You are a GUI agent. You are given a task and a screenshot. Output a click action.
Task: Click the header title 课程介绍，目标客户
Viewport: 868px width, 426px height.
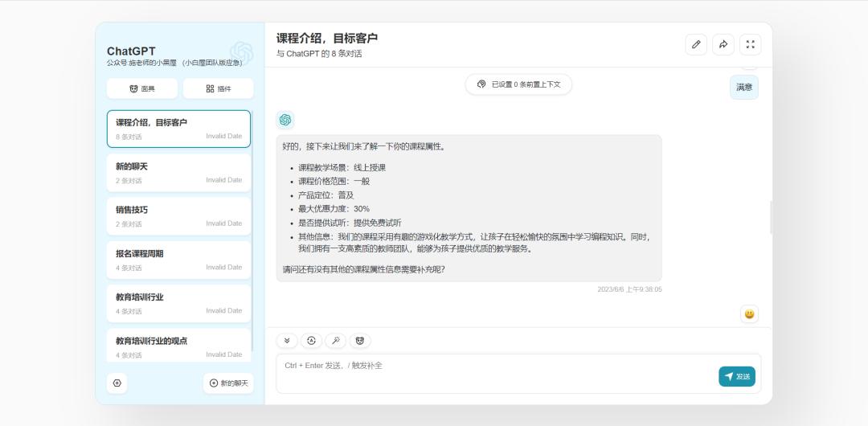point(326,39)
